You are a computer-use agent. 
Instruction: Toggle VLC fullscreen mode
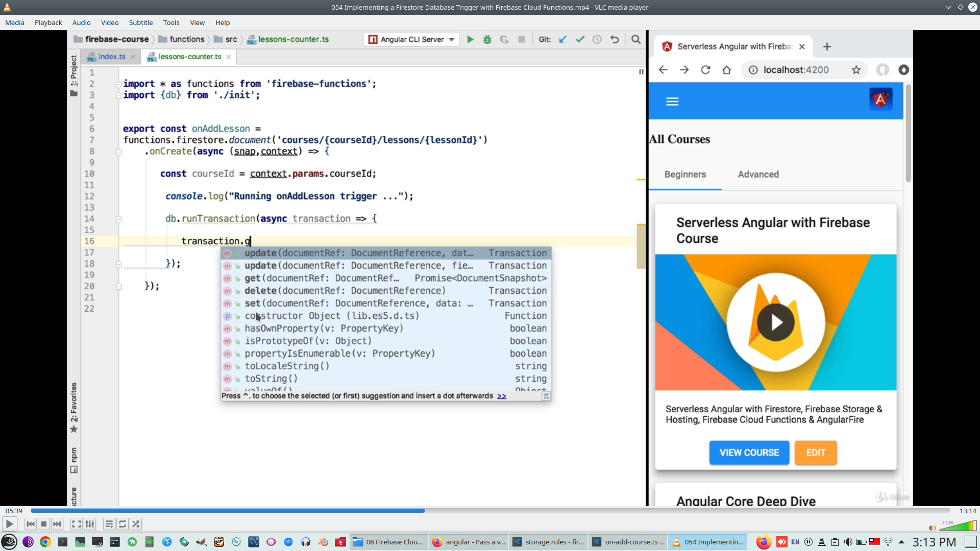click(76, 524)
